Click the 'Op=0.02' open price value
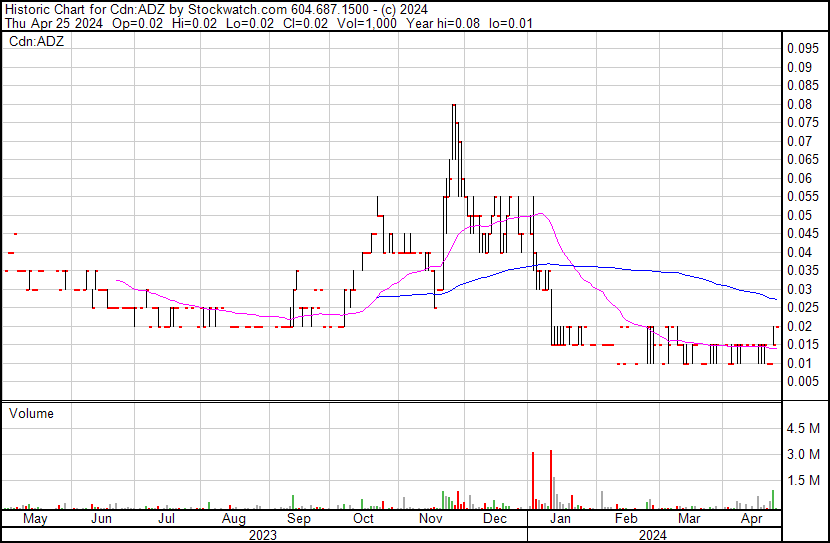 (138, 23)
